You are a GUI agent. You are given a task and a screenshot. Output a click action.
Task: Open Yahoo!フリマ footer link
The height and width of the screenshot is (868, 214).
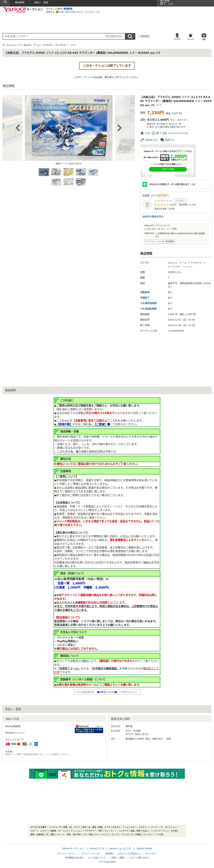pyautogui.click(x=97, y=848)
